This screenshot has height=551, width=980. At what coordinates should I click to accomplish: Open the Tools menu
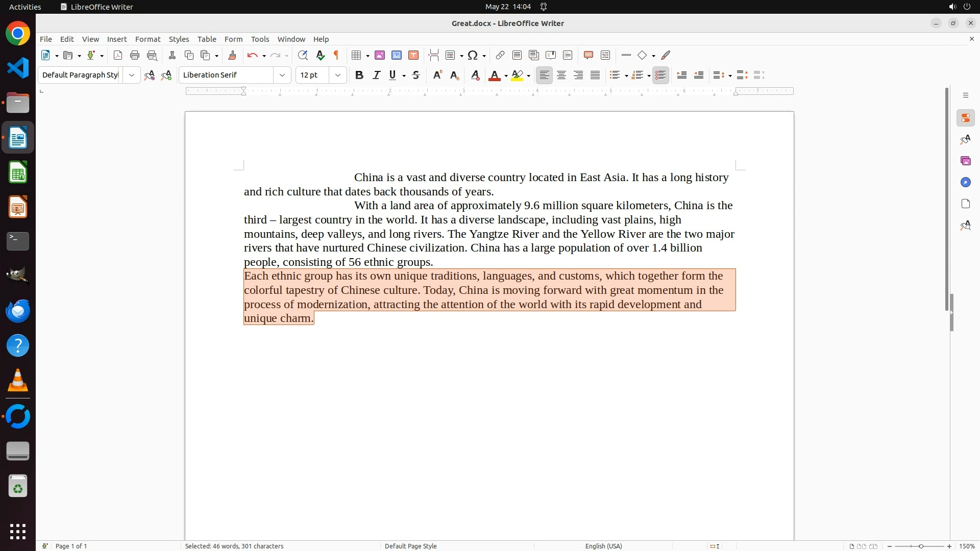260,39
